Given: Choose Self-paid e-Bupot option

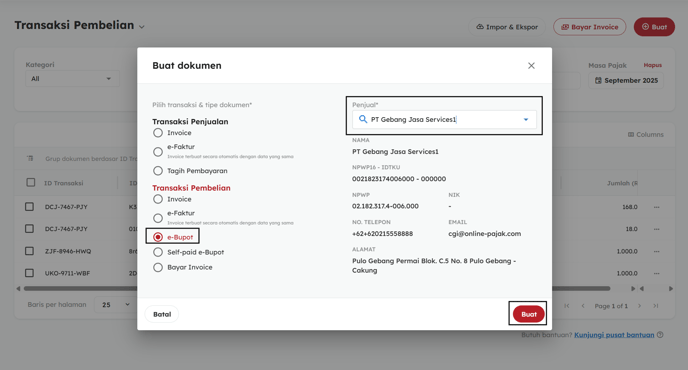Looking at the screenshot, I should (158, 252).
